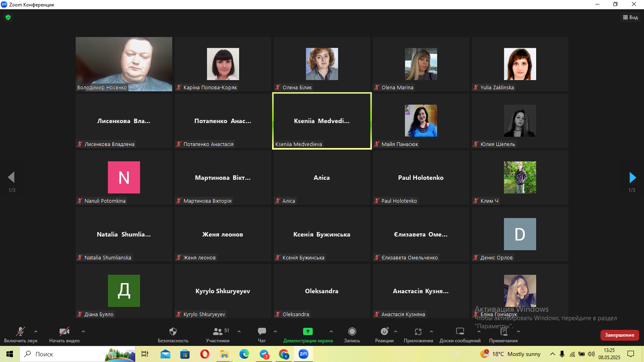This screenshot has width=644, height=362.
Task: Start camera with Начать видео
Action: 64,335
